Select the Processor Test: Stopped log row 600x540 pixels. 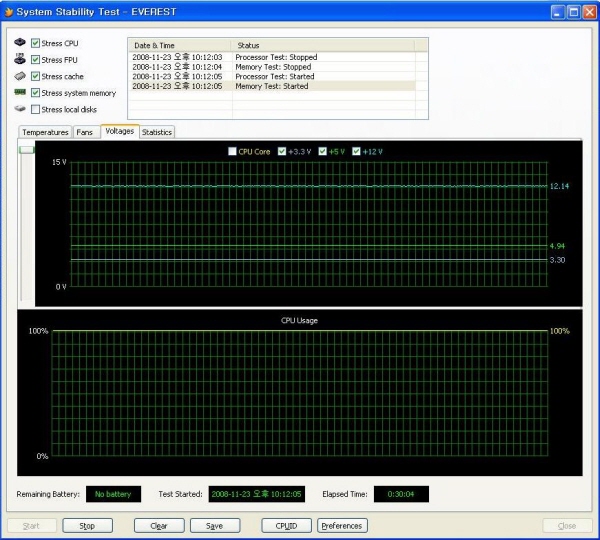pos(272,57)
